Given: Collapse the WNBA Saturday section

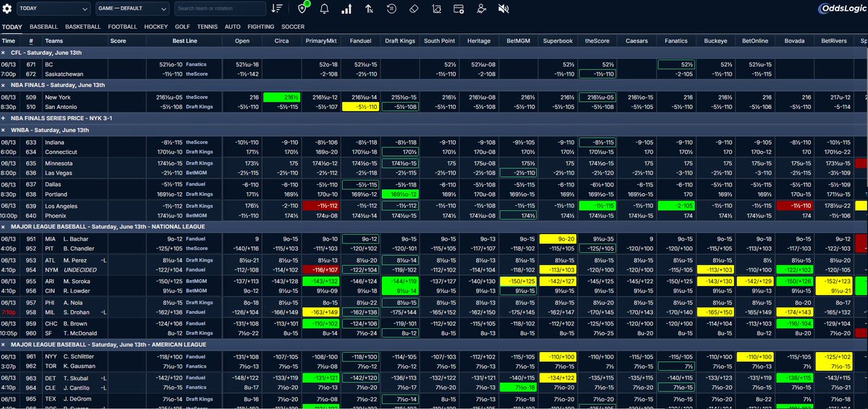Looking at the screenshot, I should click(4, 130).
